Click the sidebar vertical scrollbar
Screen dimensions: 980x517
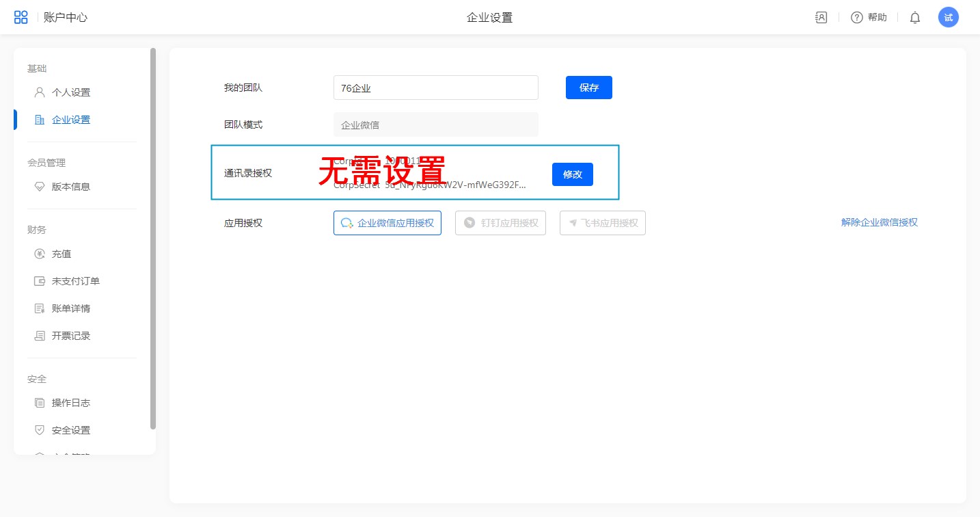click(153, 238)
